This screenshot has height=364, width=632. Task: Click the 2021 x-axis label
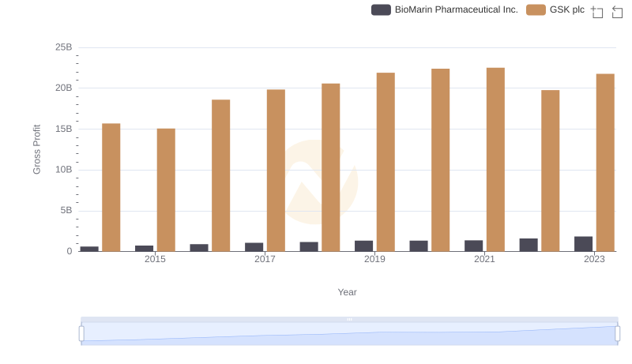click(x=484, y=259)
